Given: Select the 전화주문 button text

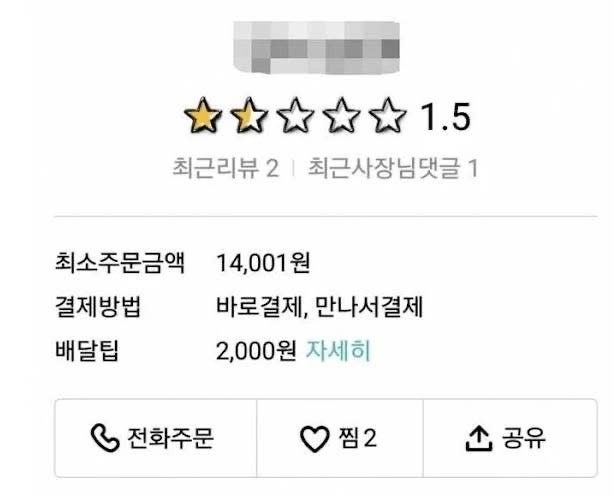Looking at the screenshot, I should click(x=170, y=438).
